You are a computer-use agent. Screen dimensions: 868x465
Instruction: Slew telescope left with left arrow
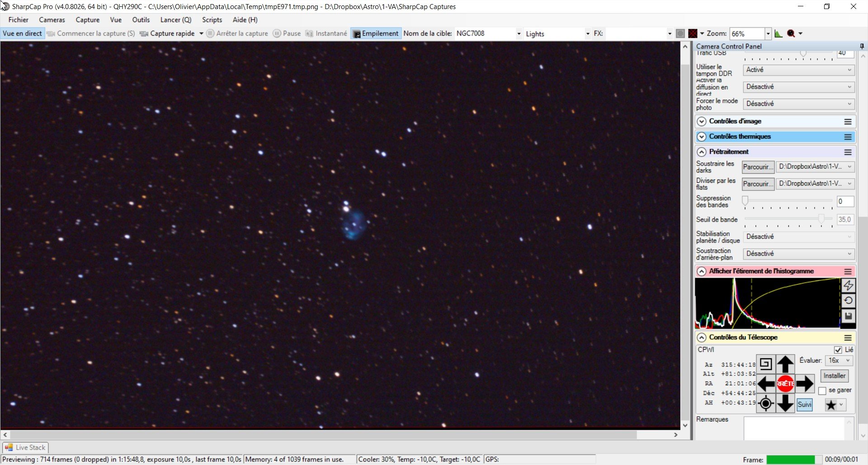pyautogui.click(x=766, y=384)
